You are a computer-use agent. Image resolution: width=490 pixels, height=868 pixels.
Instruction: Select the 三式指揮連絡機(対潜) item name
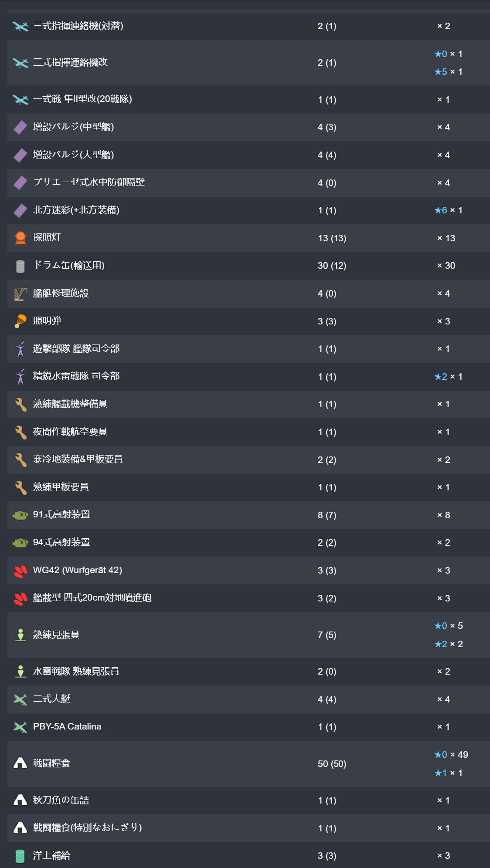click(78, 26)
